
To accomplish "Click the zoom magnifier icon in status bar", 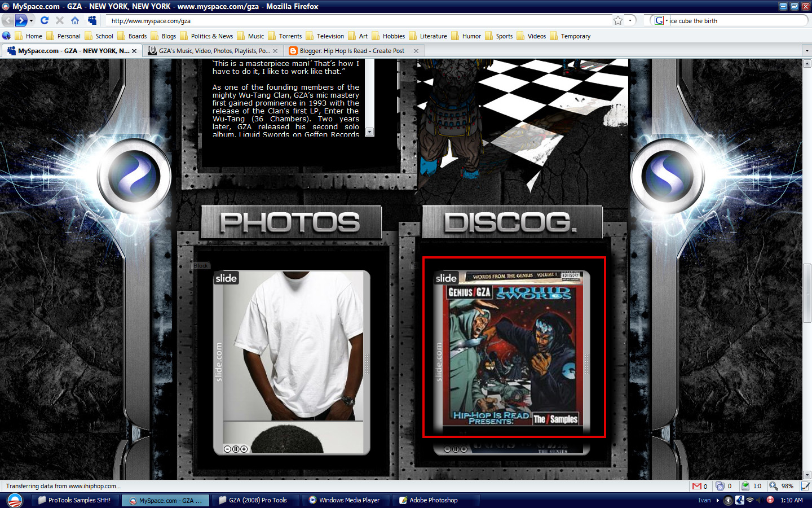I will (x=774, y=486).
